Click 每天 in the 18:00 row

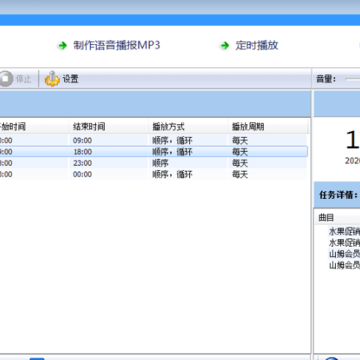coord(240,152)
